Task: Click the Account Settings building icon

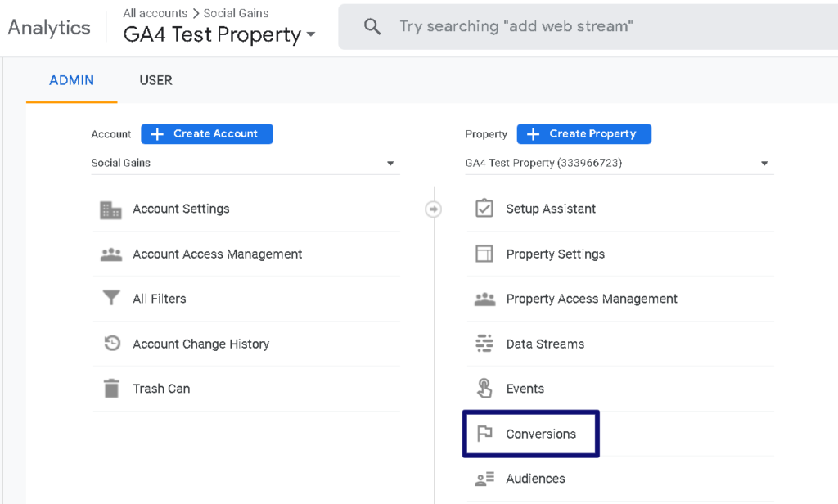Action: coord(110,209)
